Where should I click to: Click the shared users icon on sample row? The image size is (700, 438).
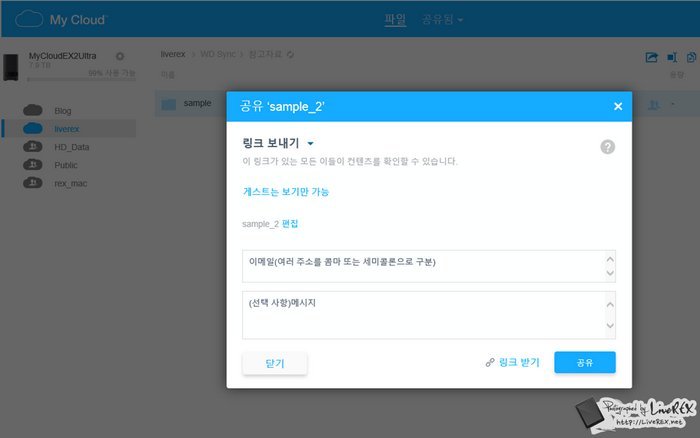click(654, 105)
